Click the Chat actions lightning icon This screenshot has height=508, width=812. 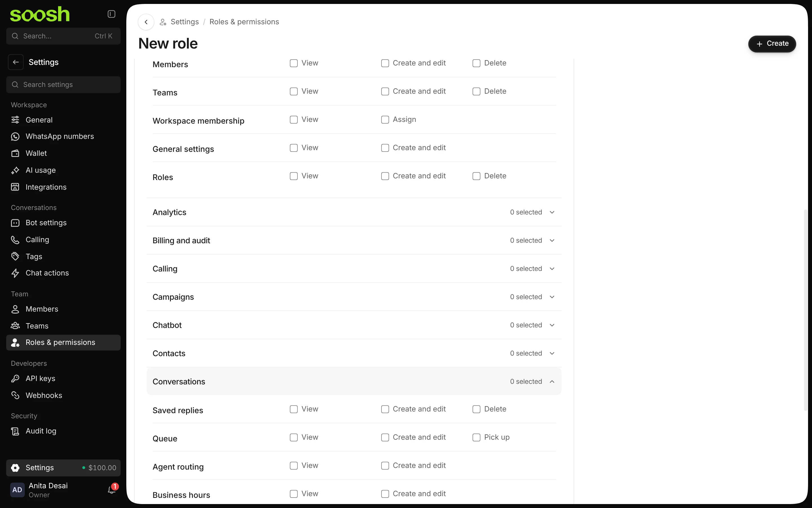coord(15,273)
